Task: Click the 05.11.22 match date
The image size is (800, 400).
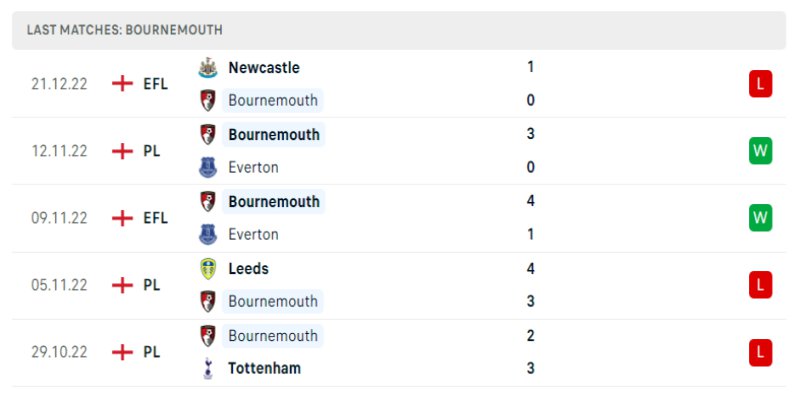Action: 59,285
